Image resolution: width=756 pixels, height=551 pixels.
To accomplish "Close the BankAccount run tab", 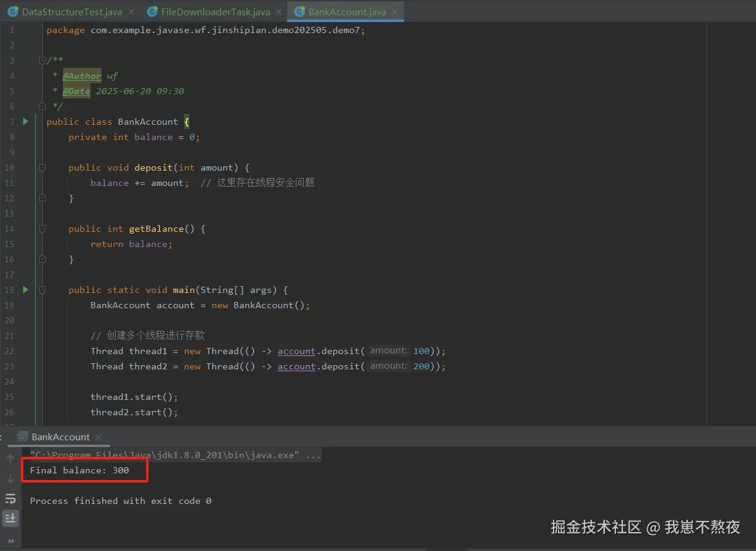I will coord(98,437).
